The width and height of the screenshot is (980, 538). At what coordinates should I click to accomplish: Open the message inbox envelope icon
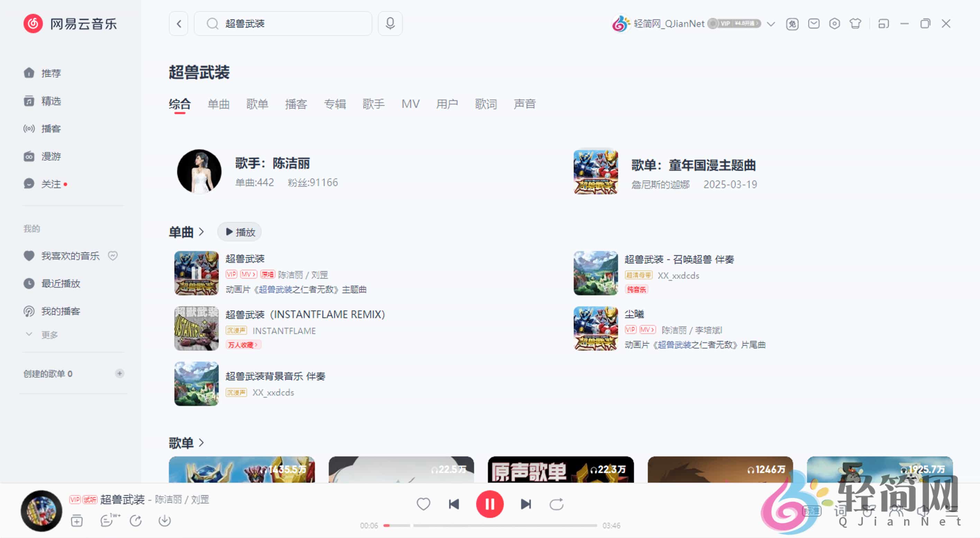(x=814, y=23)
